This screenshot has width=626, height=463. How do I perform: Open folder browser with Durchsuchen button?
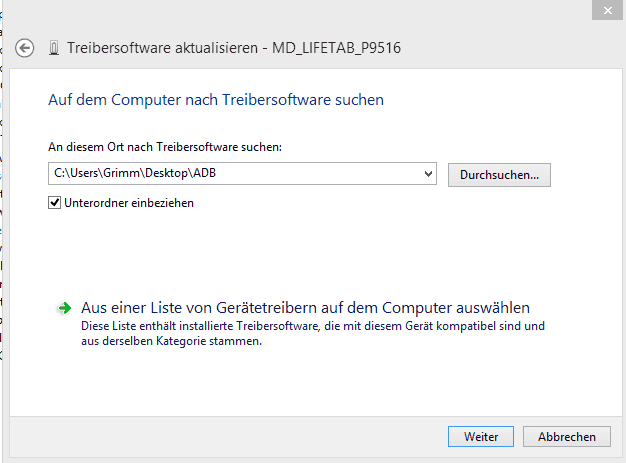[x=499, y=175]
